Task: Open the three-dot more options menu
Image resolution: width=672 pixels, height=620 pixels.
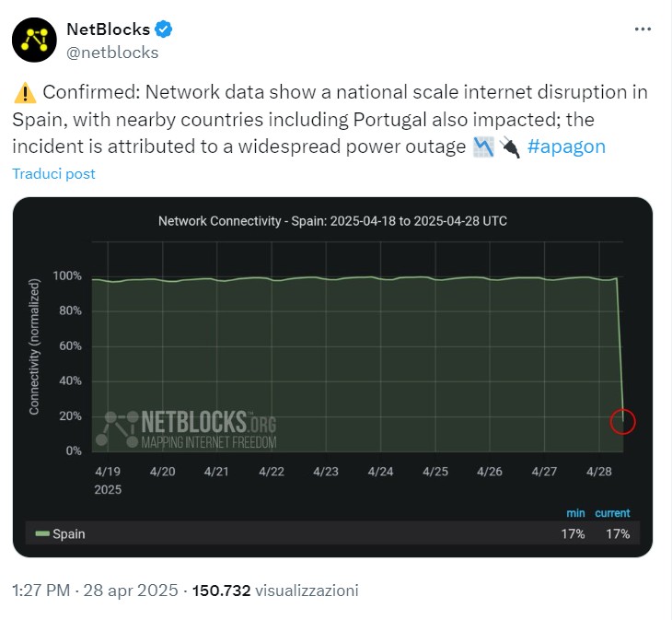Action: coord(643,29)
